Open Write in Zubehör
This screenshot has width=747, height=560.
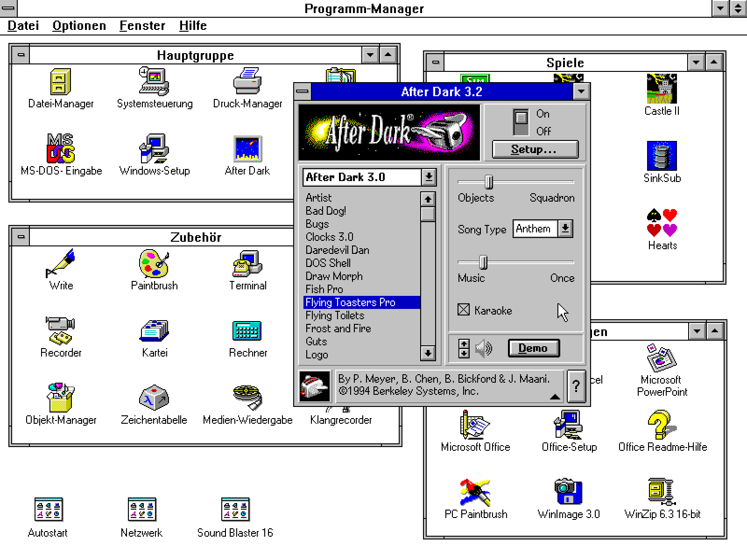point(61,263)
